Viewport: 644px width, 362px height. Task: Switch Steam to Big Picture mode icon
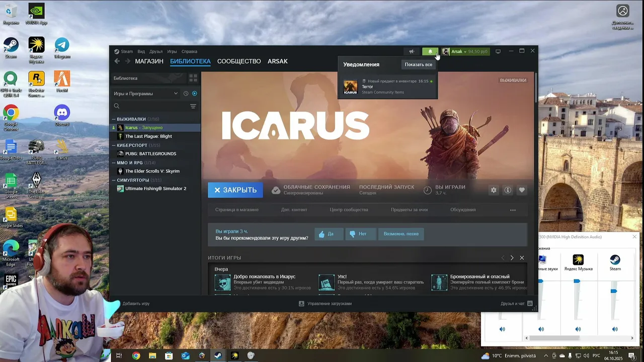coord(498,51)
